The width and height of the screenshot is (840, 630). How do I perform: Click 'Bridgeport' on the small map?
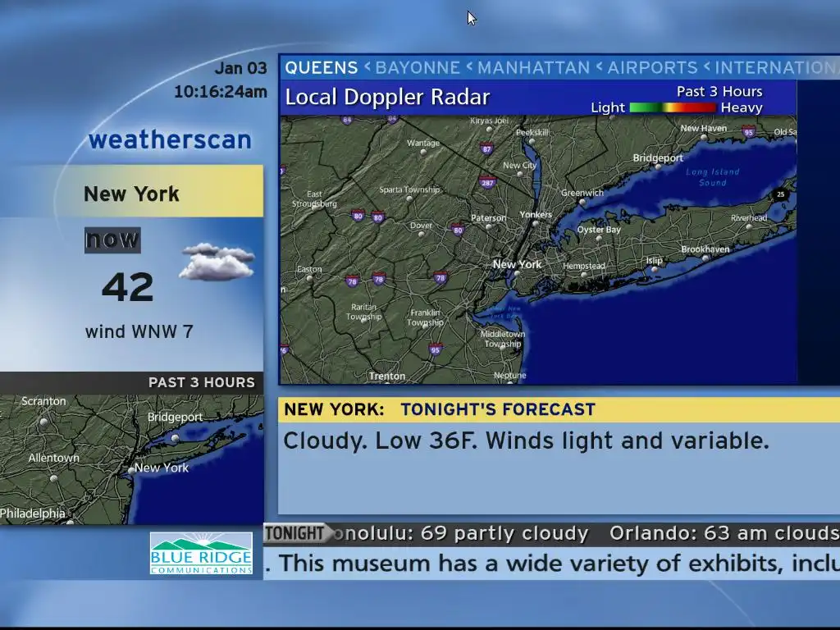point(176,418)
